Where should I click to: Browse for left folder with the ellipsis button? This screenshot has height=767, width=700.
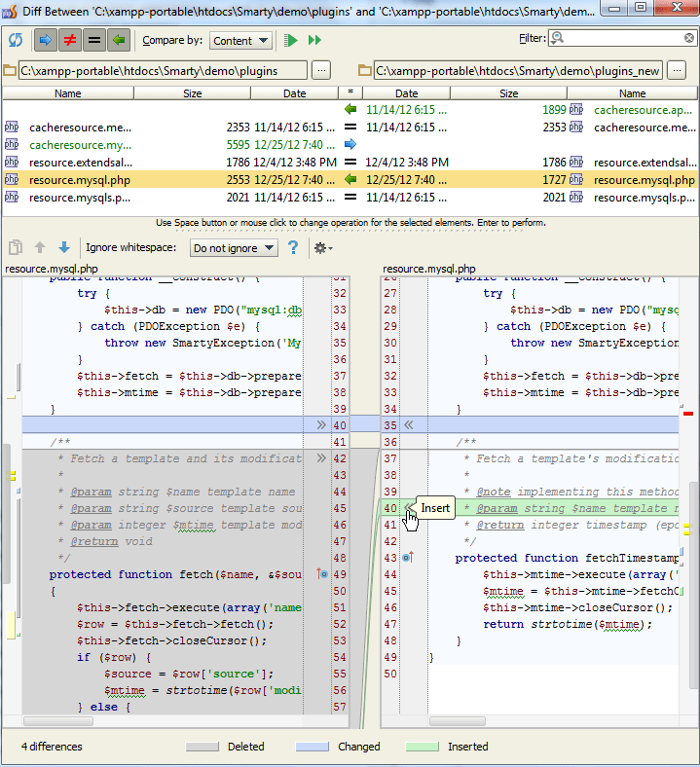point(321,70)
